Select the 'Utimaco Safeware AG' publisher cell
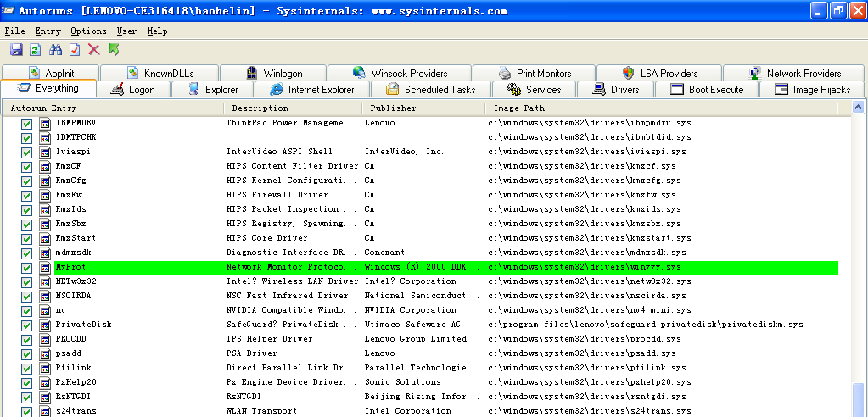 (x=412, y=325)
